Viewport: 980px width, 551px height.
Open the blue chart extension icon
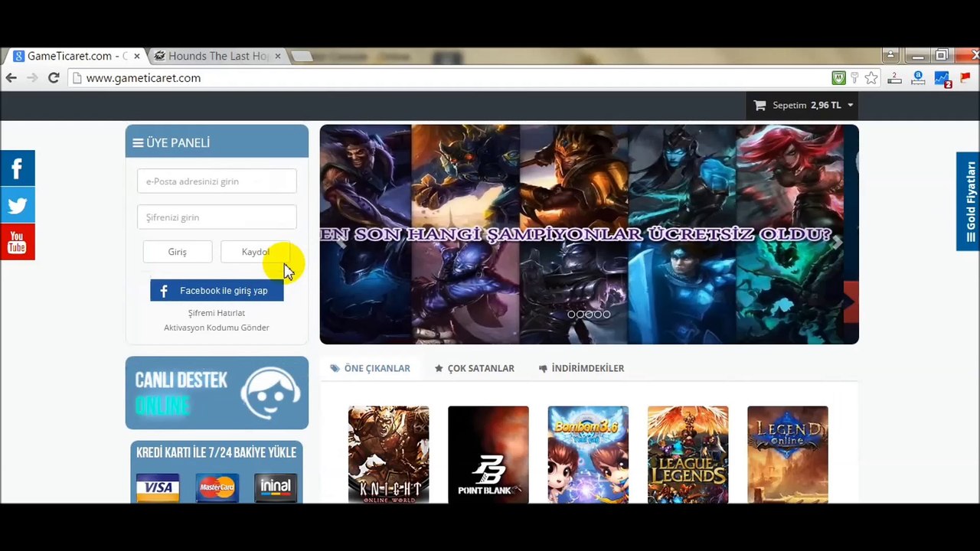click(942, 79)
